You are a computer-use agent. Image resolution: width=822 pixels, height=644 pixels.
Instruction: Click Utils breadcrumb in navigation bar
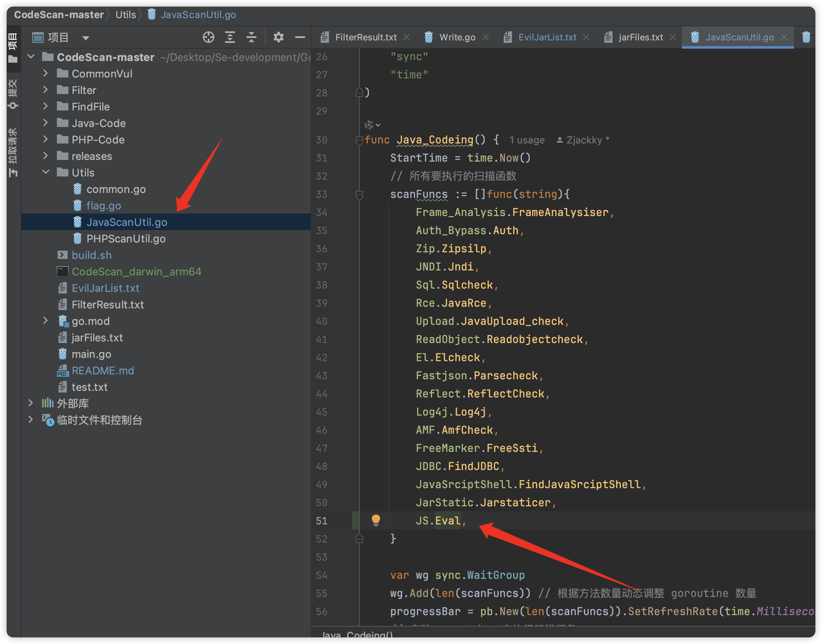coord(126,15)
